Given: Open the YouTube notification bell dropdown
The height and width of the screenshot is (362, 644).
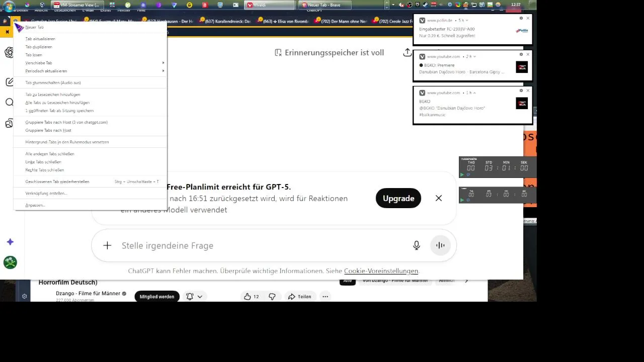Looking at the screenshot, I should pyautogui.click(x=194, y=297).
